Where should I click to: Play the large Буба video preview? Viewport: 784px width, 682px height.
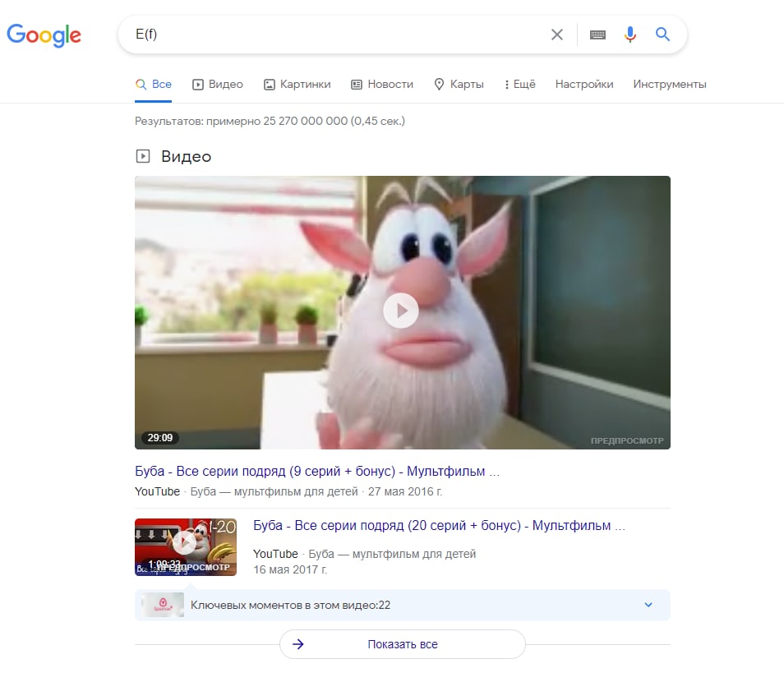point(402,311)
